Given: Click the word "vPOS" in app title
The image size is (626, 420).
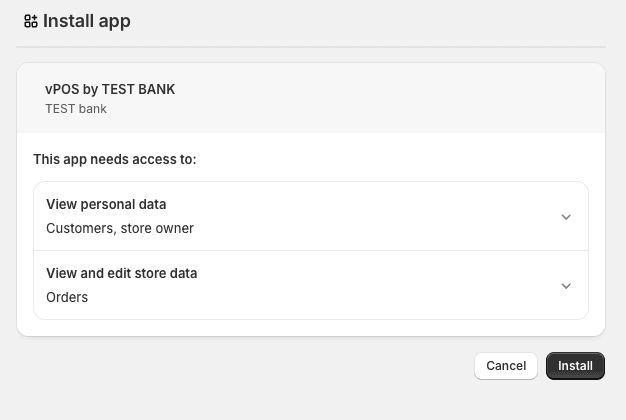Looking at the screenshot, I should coord(62,89).
